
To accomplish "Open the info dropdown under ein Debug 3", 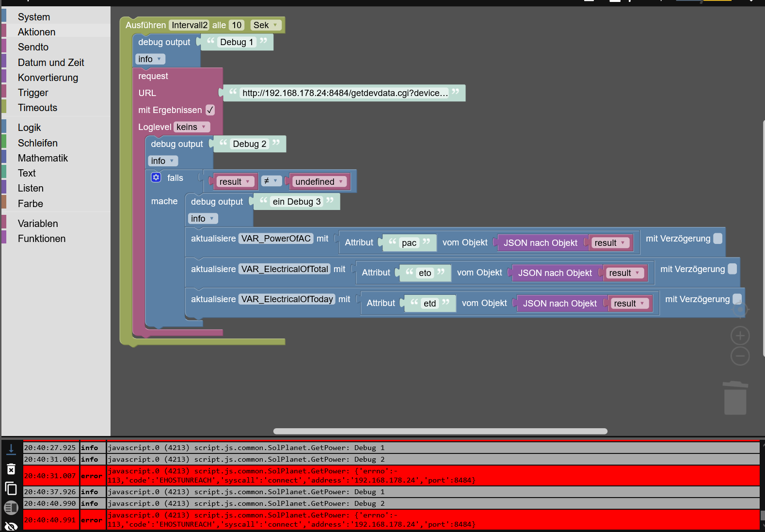I will coord(203,219).
